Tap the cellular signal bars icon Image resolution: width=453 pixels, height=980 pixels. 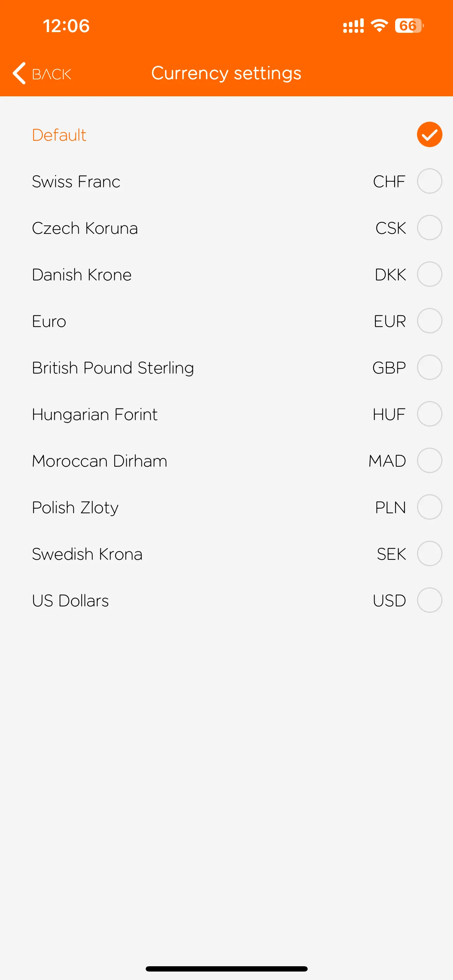pos(353,26)
